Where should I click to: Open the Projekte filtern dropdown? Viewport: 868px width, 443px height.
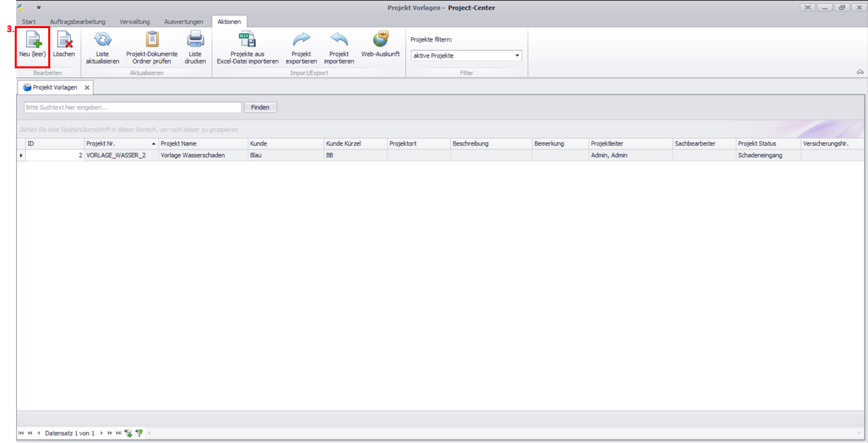pos(517,56)
